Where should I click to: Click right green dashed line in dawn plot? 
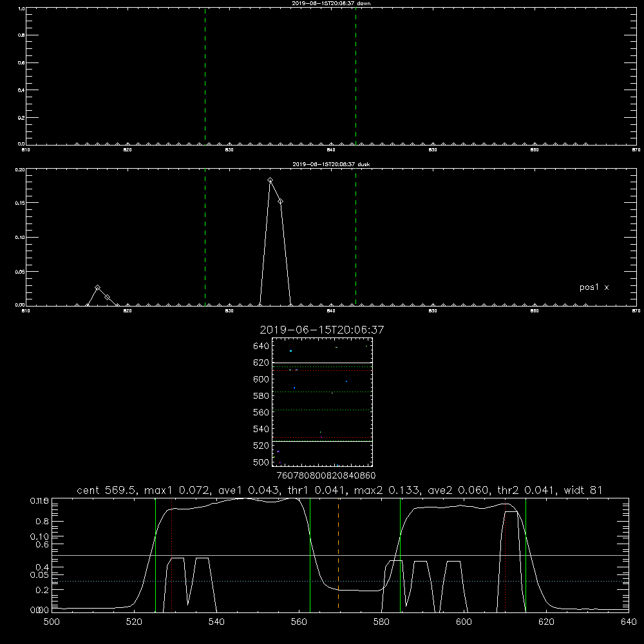coord(355,76)
